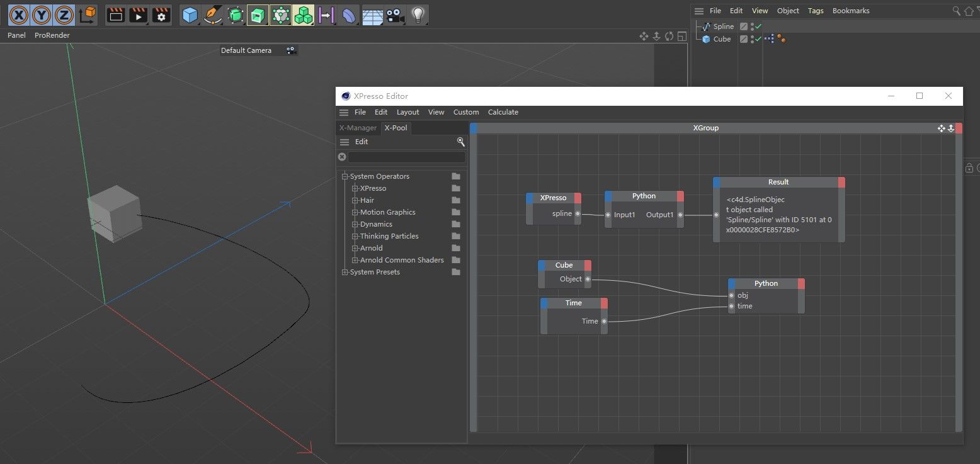Click the XPresso tag on Cube
The width and height of the screenshot is (980, 464).
pyautogui.click(x=770, y=39)
